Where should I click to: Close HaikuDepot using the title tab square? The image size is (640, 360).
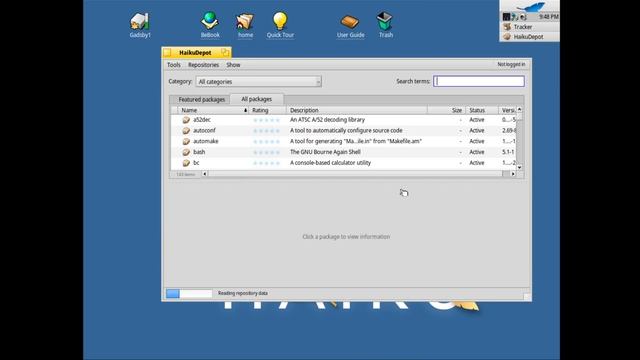coord(167,53)
